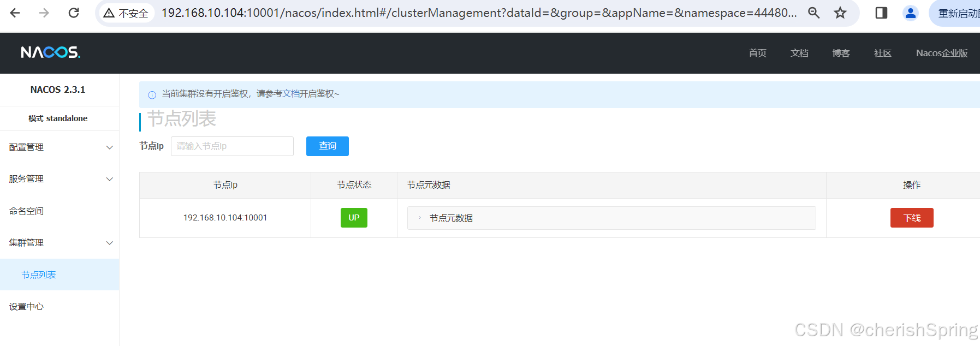Expand the 服务管理 menu chevron
Viewport: 980px width, 346px height.
110,179
